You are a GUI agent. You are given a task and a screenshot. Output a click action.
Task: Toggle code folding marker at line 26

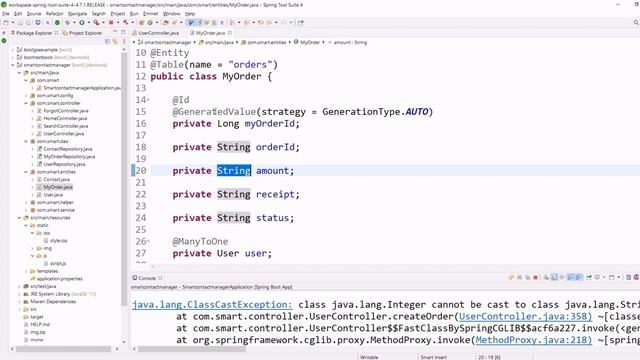click(x=148, y=241)
